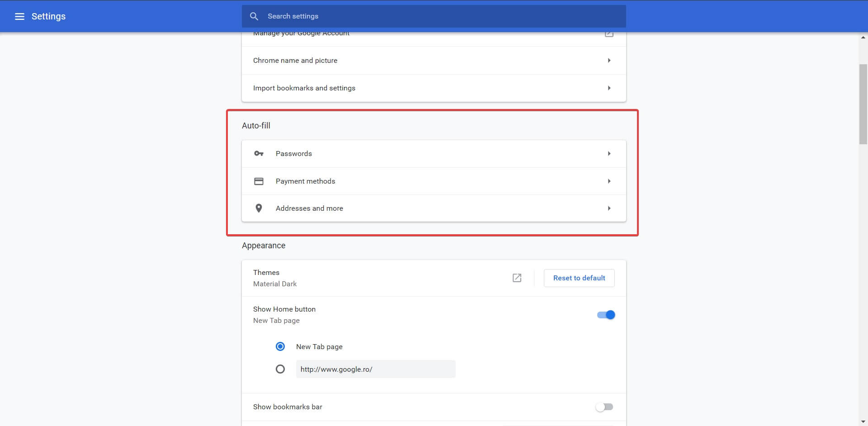The height and width of the screenshot is (426, 868).
Task: Click the Search settings field
Action: [x=434, y=16]
